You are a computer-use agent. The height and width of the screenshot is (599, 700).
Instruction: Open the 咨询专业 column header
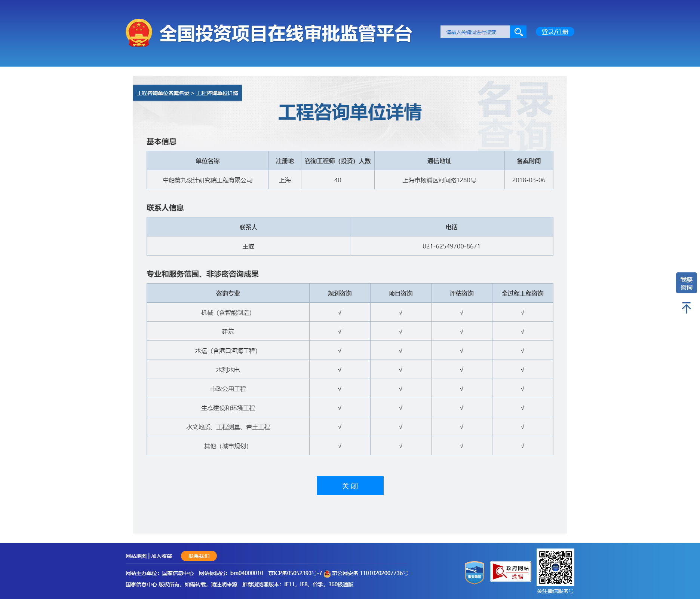point(228,293)
